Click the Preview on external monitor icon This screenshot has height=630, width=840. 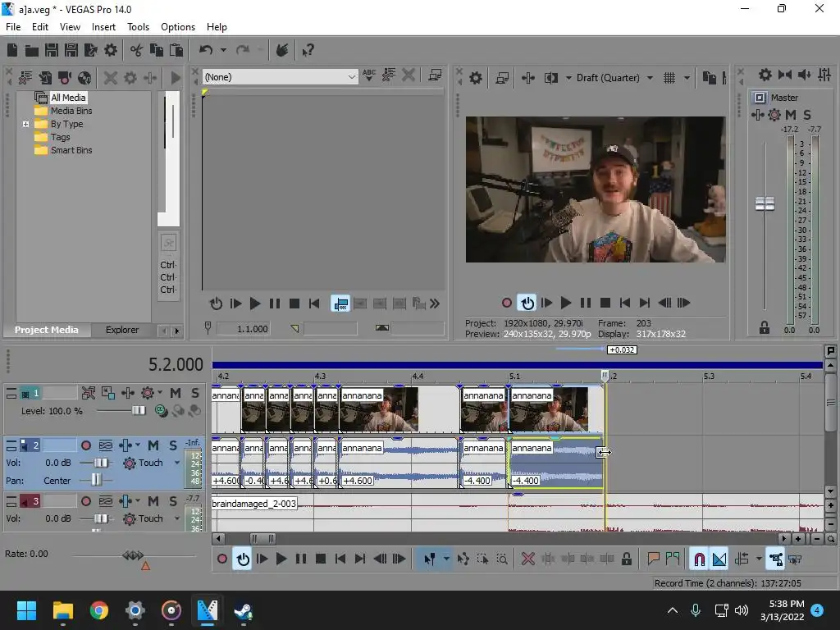[x=502, y=78]
